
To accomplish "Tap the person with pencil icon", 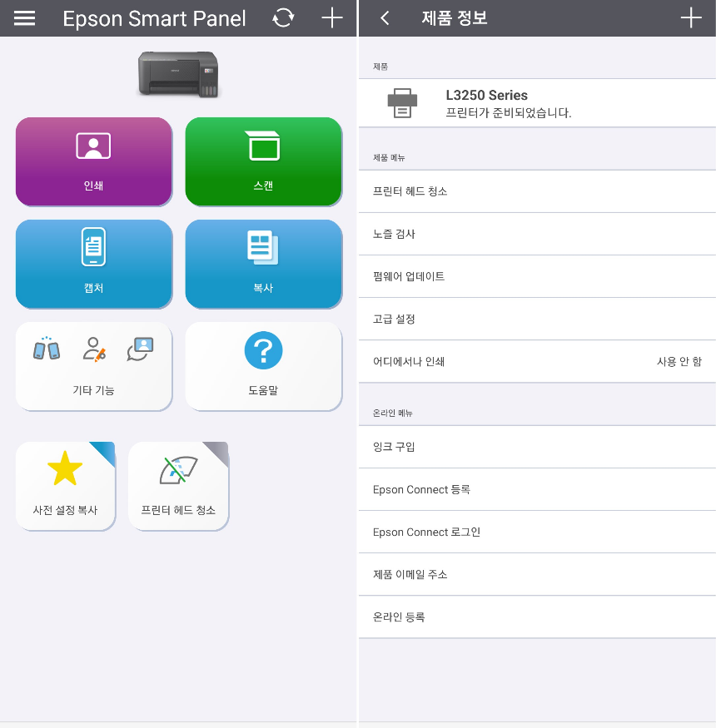I will pyautogui.click(x=94, y=349).
